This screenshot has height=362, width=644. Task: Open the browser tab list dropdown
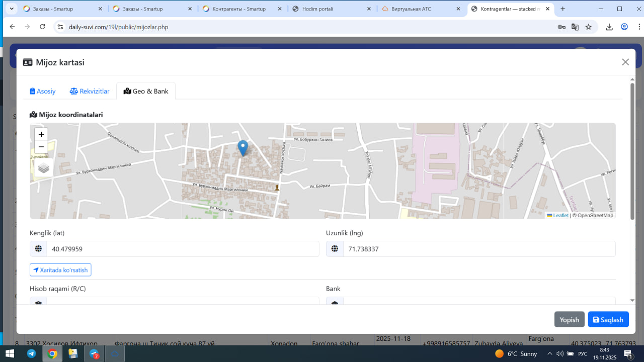pos(11,9)
